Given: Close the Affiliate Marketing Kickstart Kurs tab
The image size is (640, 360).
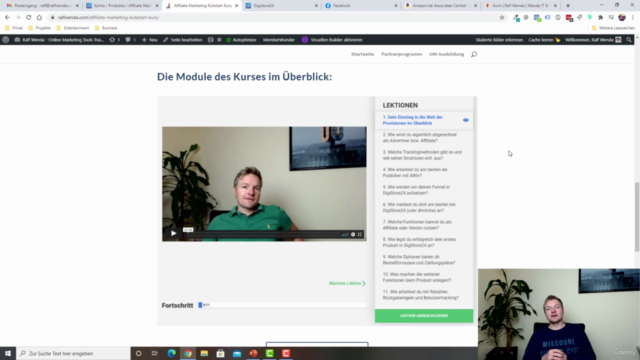Looking at the screenshot, I should pos(236,6).
